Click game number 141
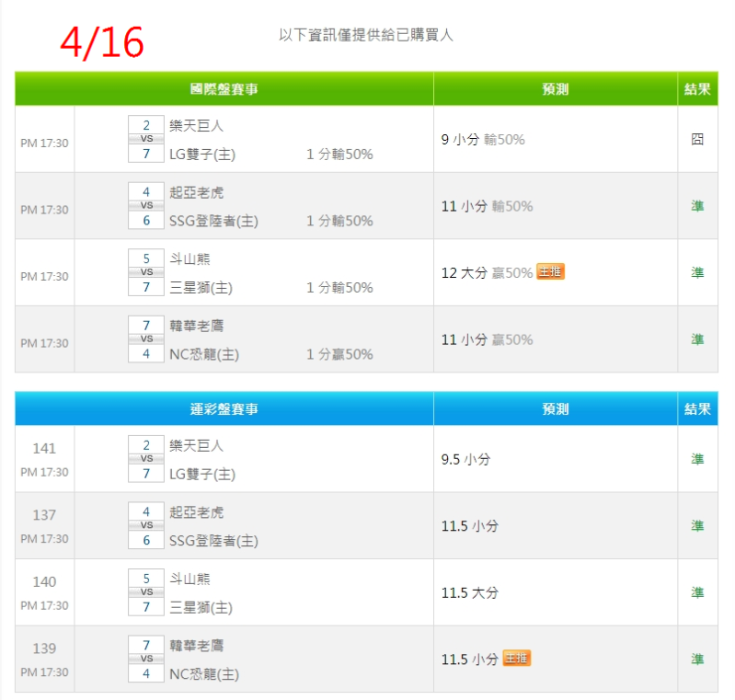This screenshot has width=735, height=700. 44,448
